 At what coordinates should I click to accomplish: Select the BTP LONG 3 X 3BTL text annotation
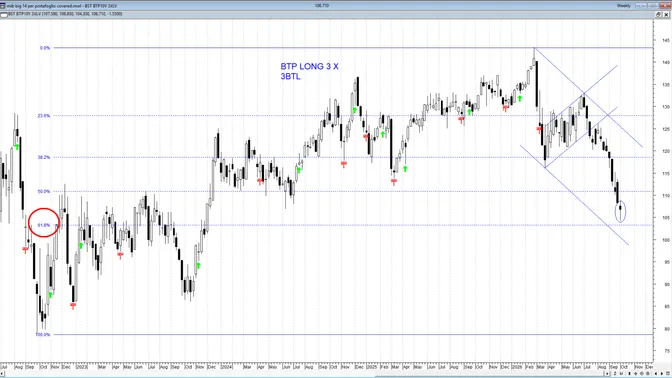point(309,72)
